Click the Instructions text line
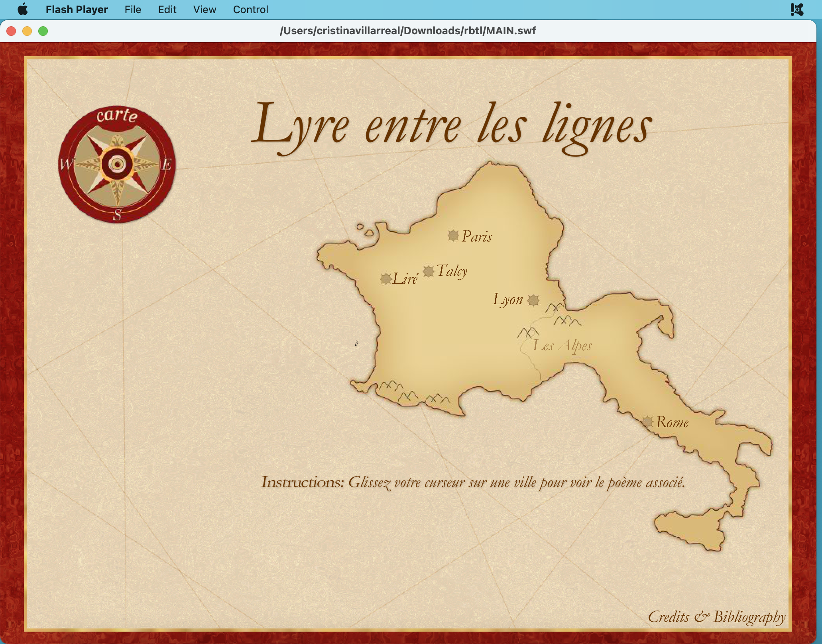Viewport: 822px width, 644px height. click(x=473, y=483)
